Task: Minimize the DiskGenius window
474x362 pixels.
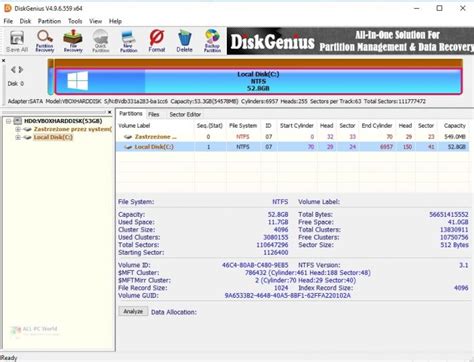Action: 417,8
